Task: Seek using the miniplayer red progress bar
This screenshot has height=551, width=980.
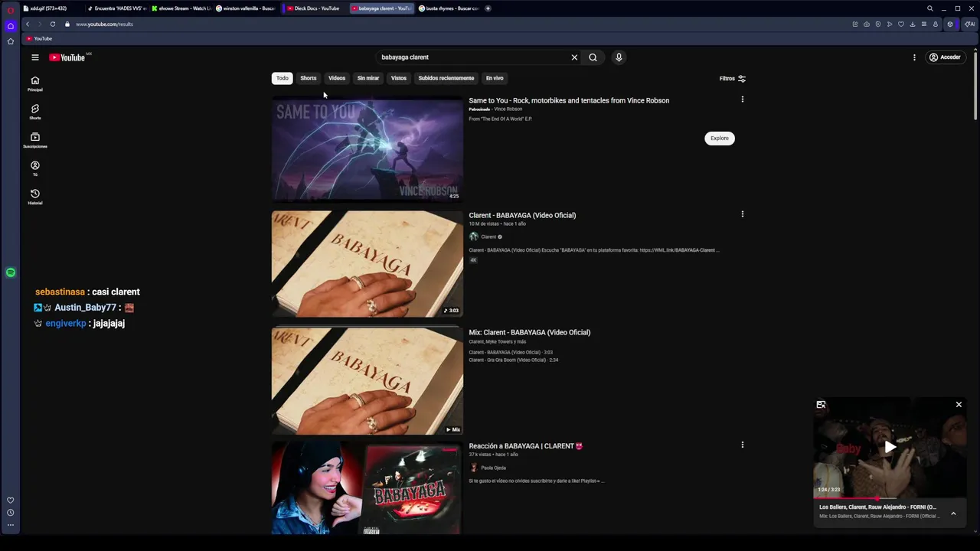Action: pyautogui.click(x=890, y=497)
